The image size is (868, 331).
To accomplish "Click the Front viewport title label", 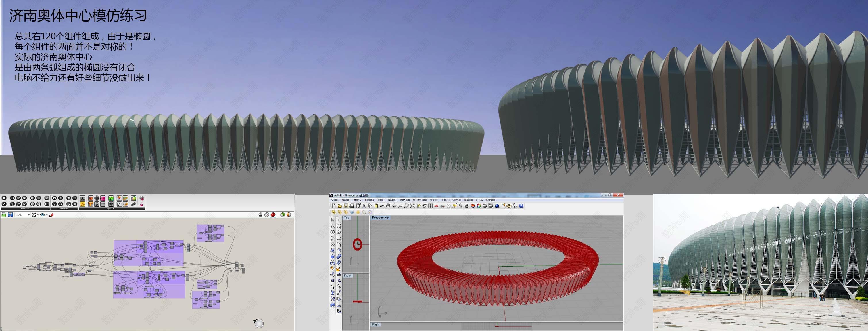I will [347, 276].
